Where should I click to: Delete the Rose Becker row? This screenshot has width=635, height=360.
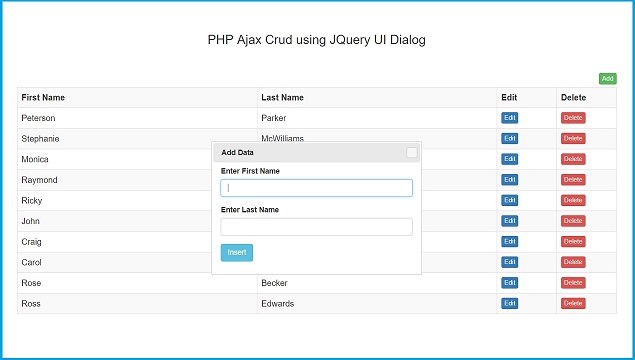tap(573, 283)
